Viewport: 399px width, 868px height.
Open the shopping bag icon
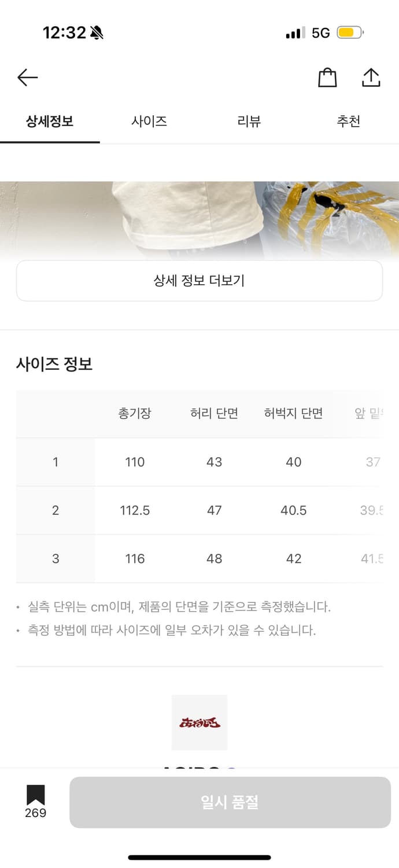(327, 77)
